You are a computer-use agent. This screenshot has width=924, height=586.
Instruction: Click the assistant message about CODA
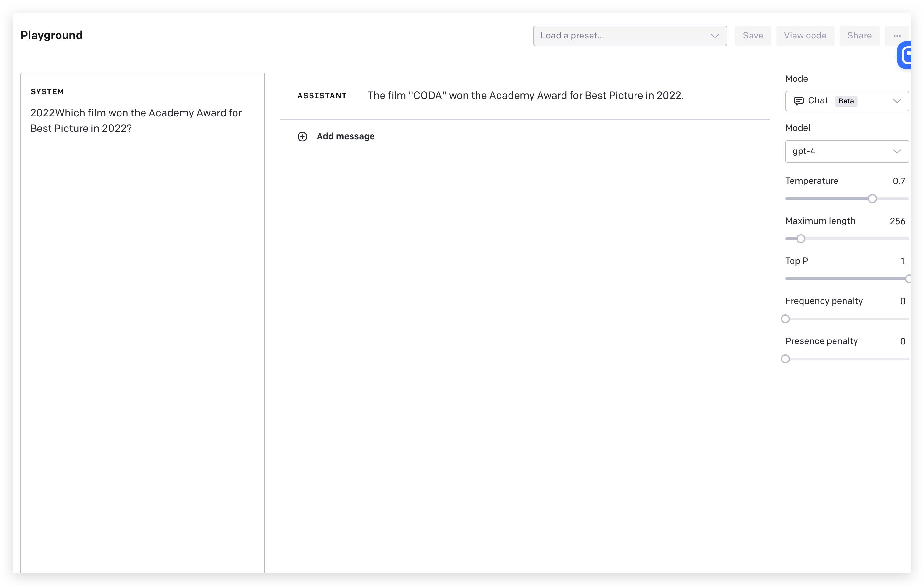525,96
